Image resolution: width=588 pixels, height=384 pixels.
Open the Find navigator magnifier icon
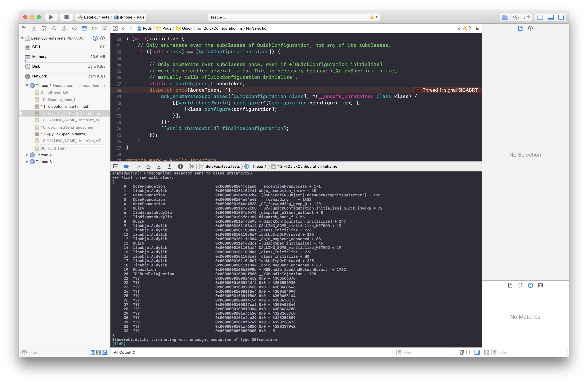[x=54, y=28]
